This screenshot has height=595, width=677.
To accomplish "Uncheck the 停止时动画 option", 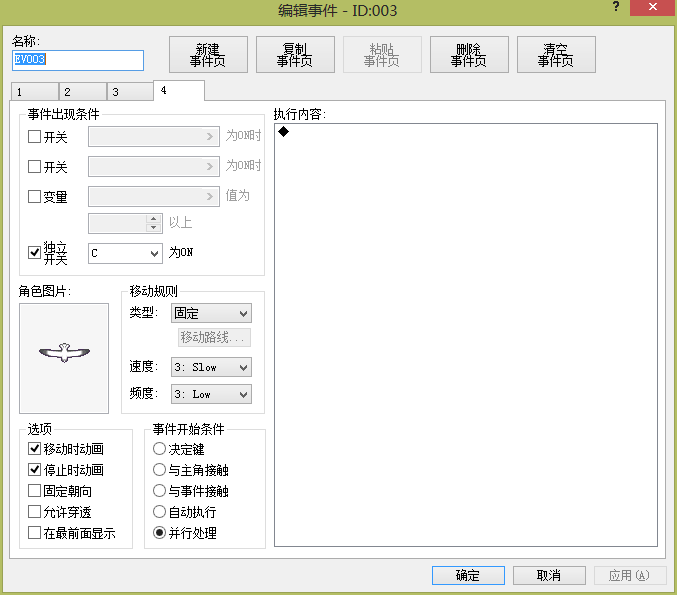I will pos(34,469).
